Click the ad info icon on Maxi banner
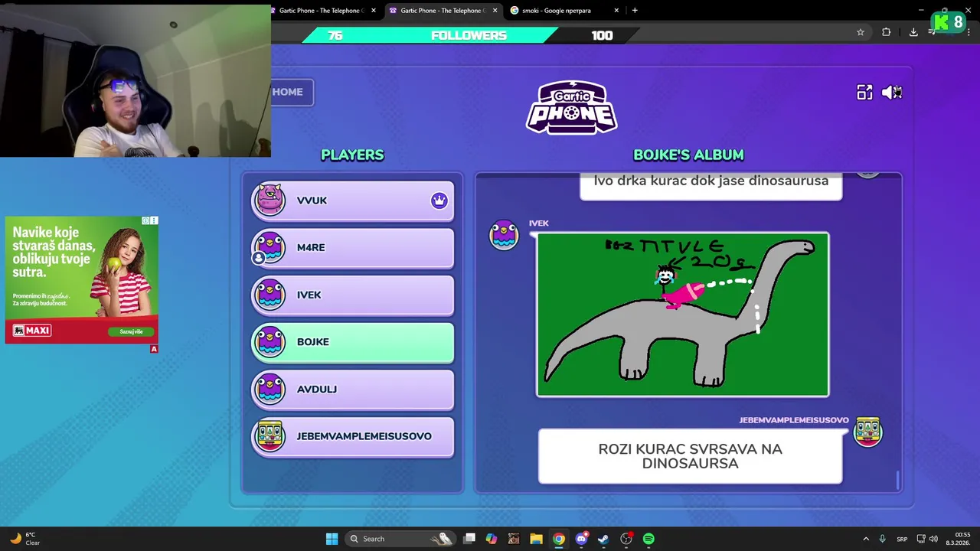Viewport: 980px width, 551px height. tap(145, 220)
